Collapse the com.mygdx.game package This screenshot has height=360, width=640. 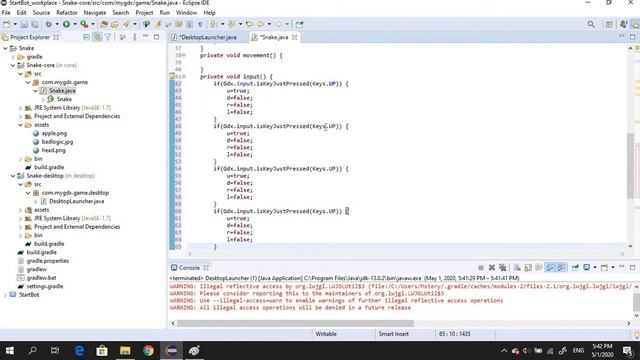28,82
